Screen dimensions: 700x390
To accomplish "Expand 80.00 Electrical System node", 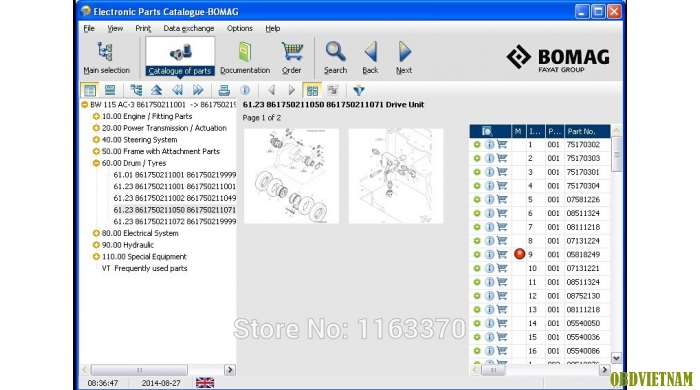I will coord(96,233).
